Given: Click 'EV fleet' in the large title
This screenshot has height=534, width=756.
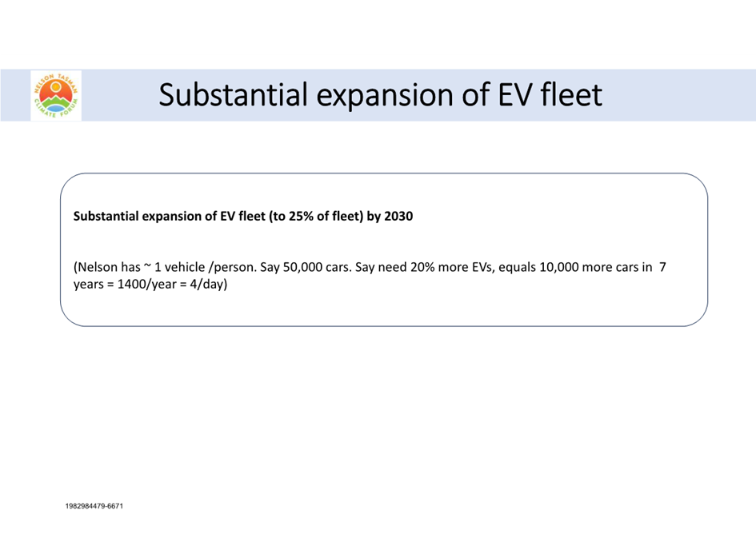Looking at the screenshot, I should [x=550, y=94].
